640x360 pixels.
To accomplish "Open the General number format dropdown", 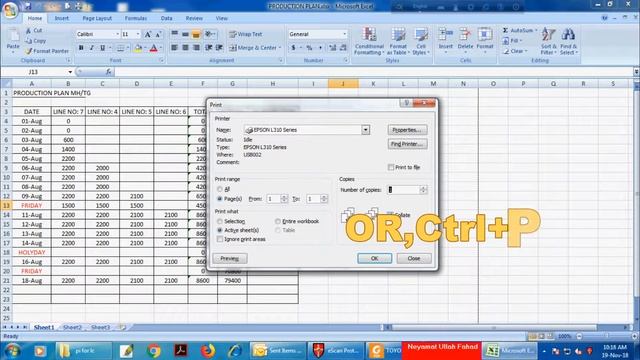I will click(344, 34).
